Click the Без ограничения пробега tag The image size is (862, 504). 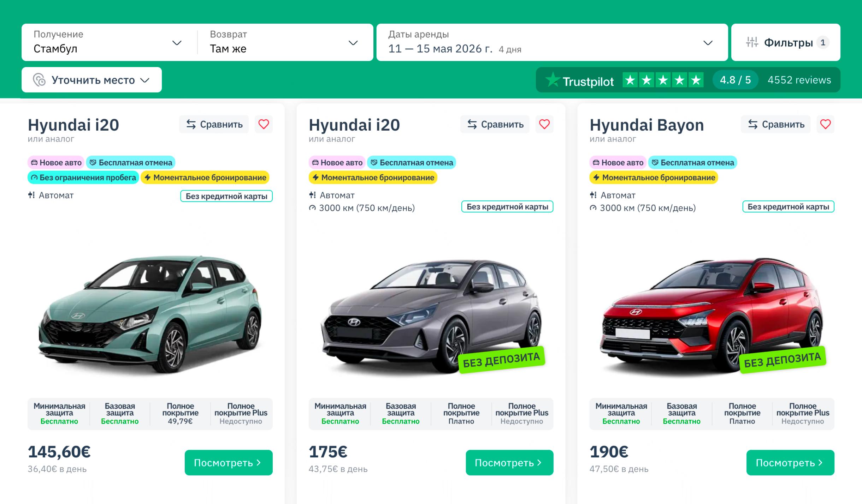point(83,177)
